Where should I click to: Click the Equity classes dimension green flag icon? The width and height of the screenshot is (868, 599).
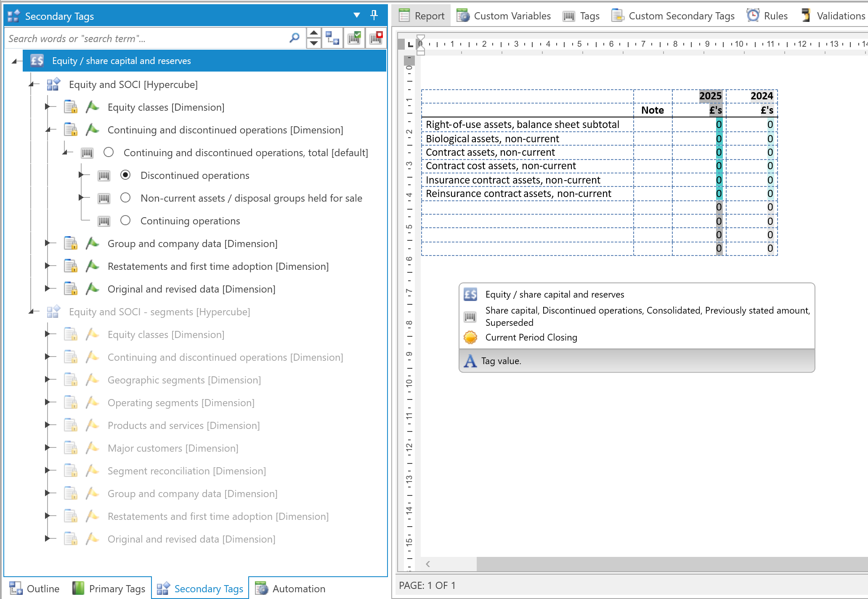click(92, 107)
